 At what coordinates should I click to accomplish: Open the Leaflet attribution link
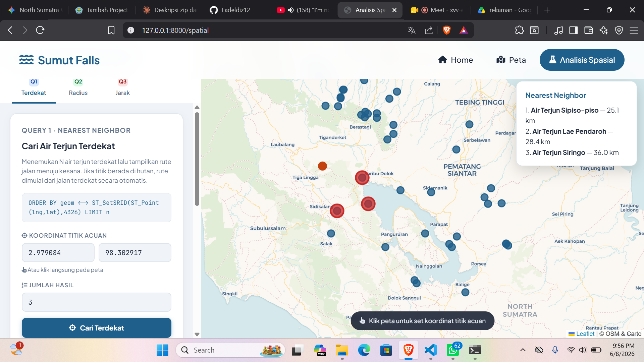coord(585,334)
